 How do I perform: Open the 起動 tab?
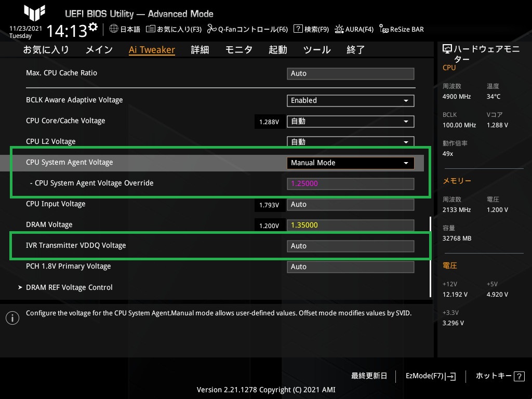click(x=278, y=49)
